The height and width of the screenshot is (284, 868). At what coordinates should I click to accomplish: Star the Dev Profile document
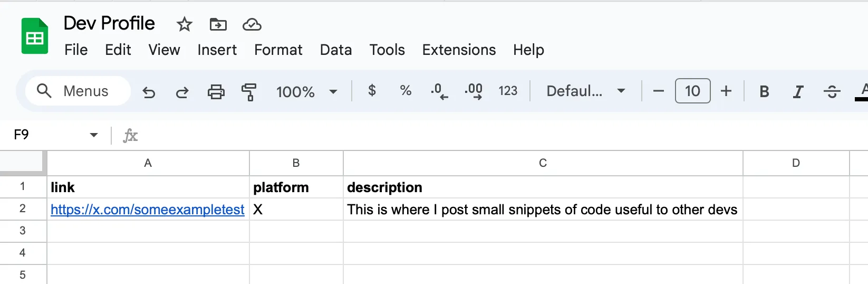[x=185, y=24]
